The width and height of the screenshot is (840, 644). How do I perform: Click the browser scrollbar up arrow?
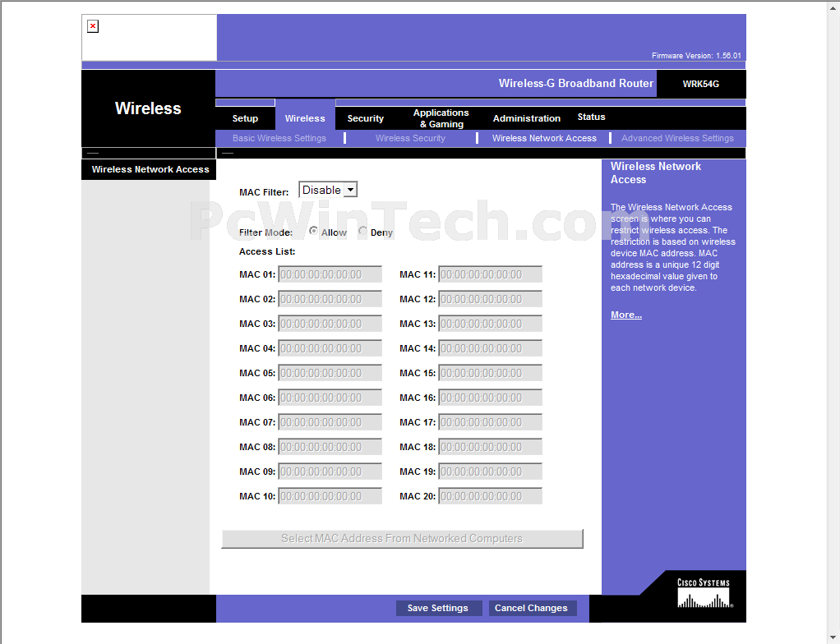click(834, 6)
